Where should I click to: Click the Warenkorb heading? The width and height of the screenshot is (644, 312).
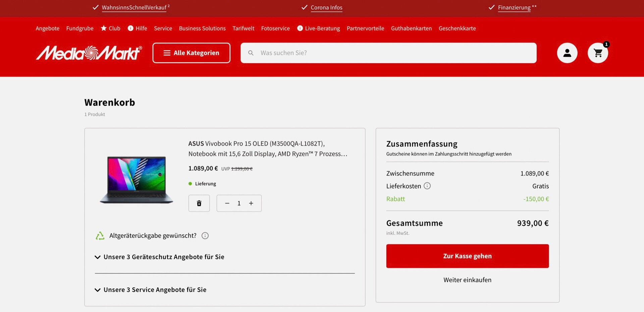(110, 102)
